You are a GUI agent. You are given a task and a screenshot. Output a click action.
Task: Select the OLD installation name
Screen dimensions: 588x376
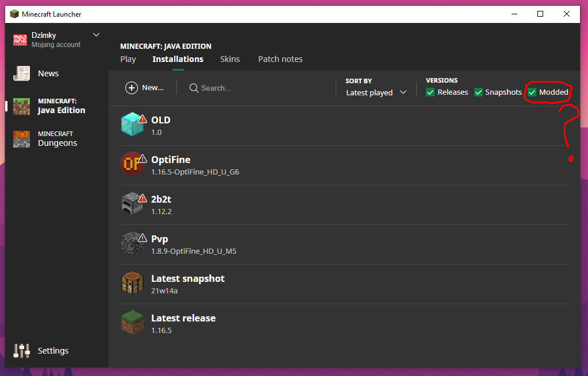click(161, 120)
